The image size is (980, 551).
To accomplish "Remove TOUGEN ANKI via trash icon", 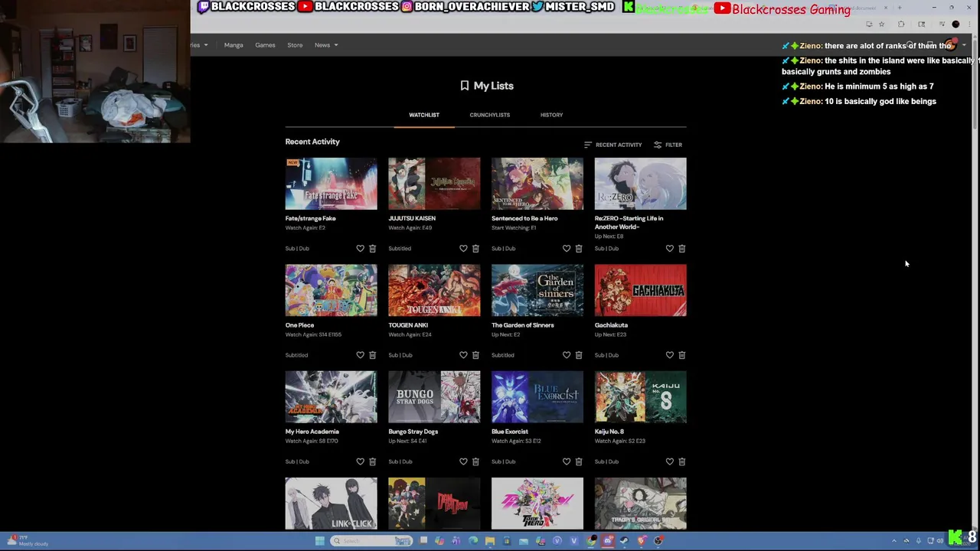I will tap(475, 355).
